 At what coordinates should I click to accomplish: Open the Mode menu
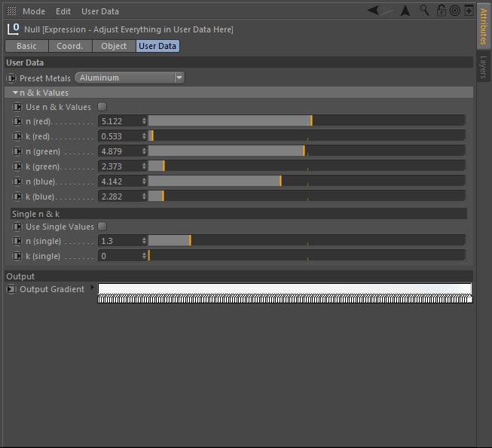click(x=34, y=11)
